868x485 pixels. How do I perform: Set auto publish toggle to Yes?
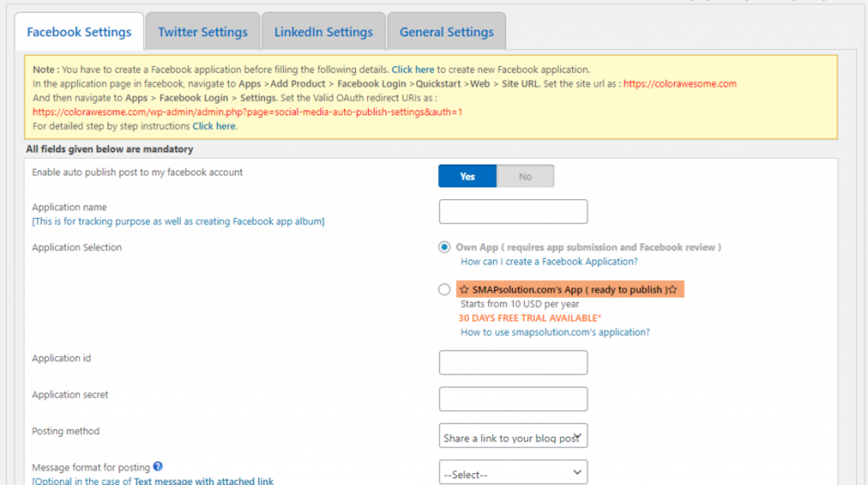467,176
